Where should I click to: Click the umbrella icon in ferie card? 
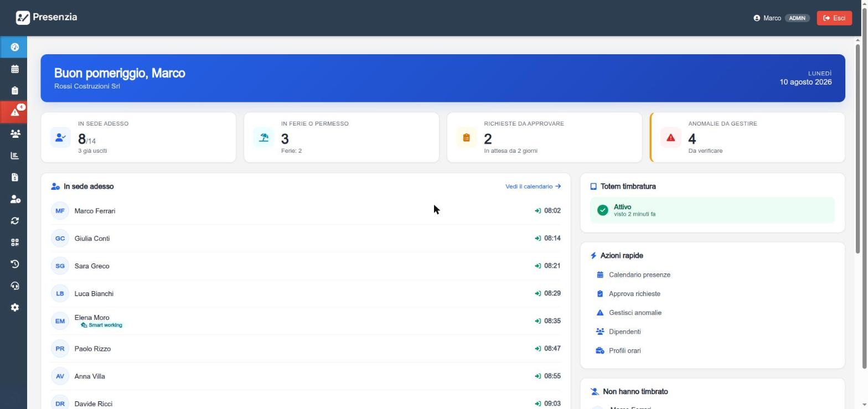(263, 137)
